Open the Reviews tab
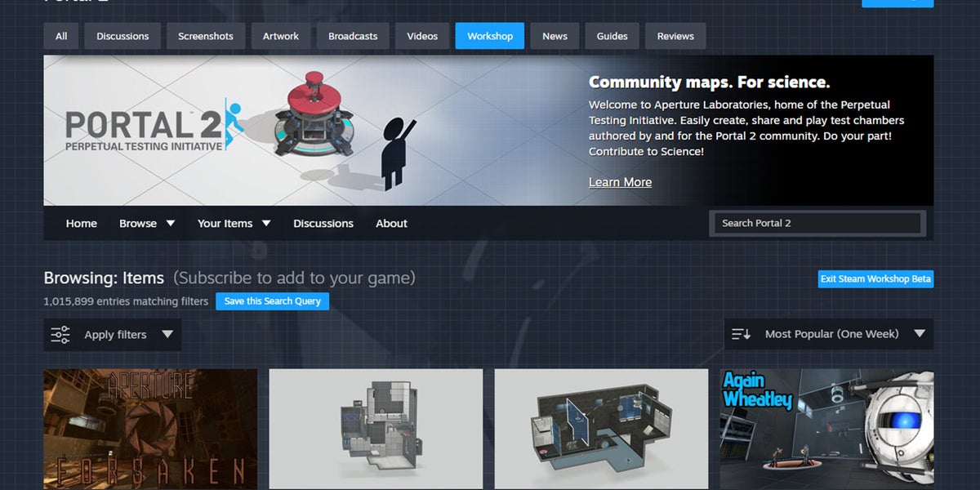 click(675, 36)
